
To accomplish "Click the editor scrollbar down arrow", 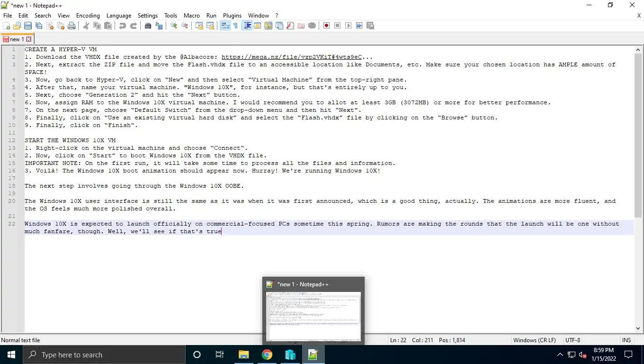I will point(638,328).
